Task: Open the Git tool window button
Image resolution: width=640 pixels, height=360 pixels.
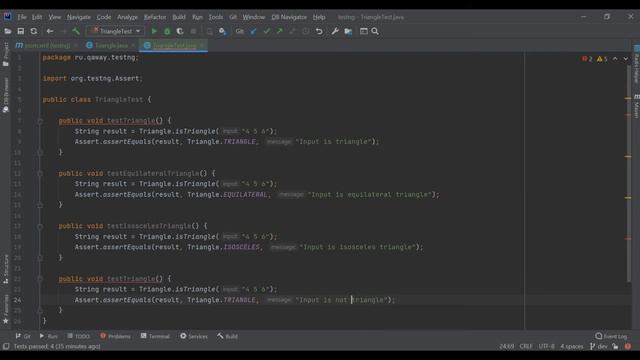Action: (x=23, y=336)
